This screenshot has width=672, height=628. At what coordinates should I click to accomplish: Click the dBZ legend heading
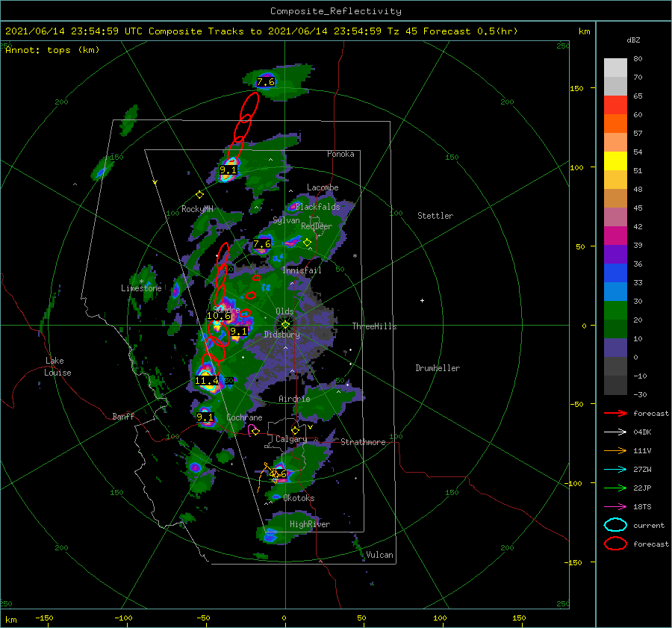coord(633,40)
